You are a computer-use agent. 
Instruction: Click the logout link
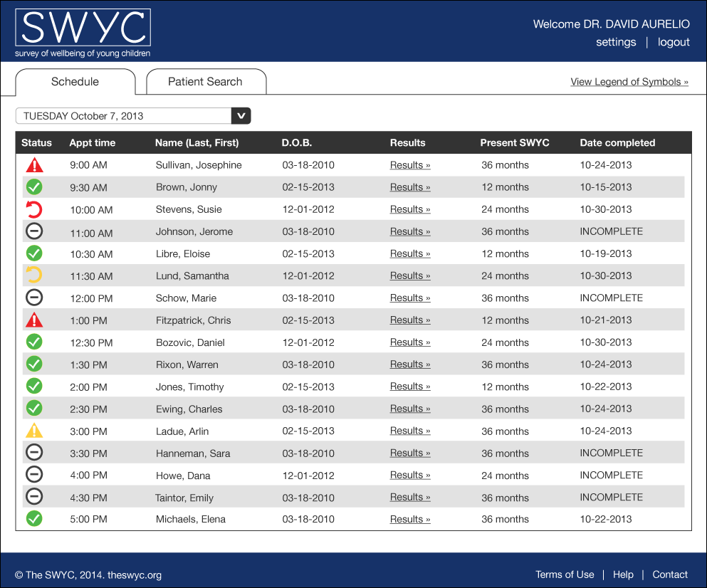tap(674, 42)
